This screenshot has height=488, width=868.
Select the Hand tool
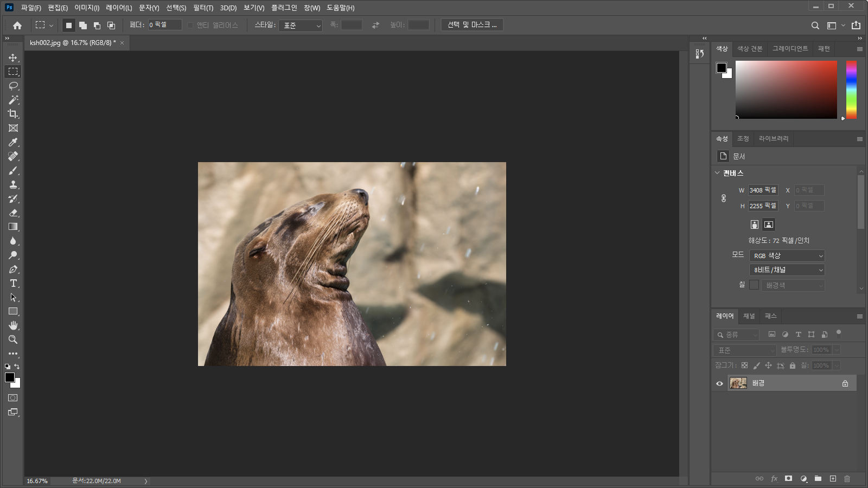13,325
